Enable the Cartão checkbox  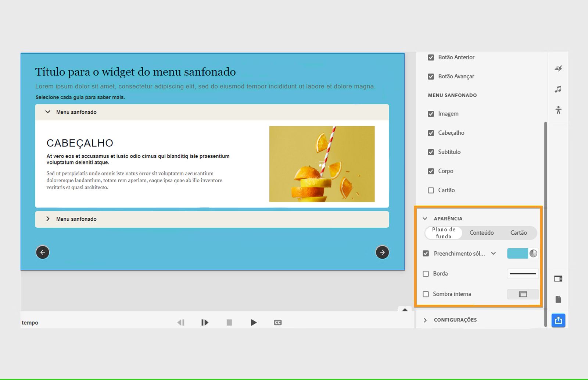pos(431,190)
